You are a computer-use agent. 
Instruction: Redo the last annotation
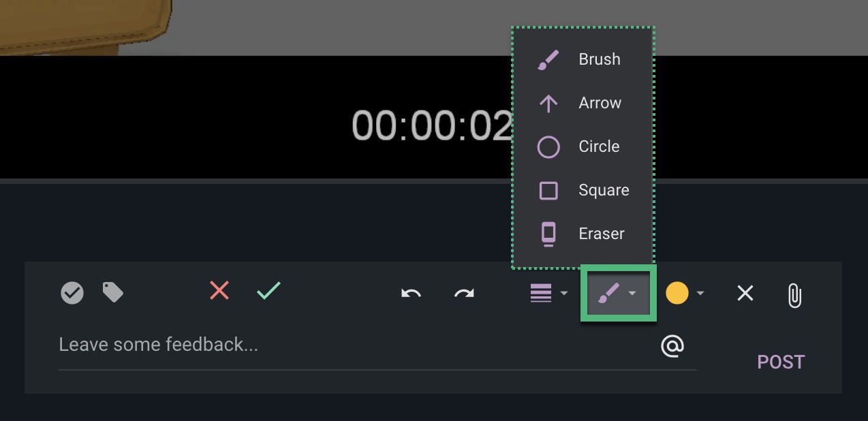coord(464,293)
